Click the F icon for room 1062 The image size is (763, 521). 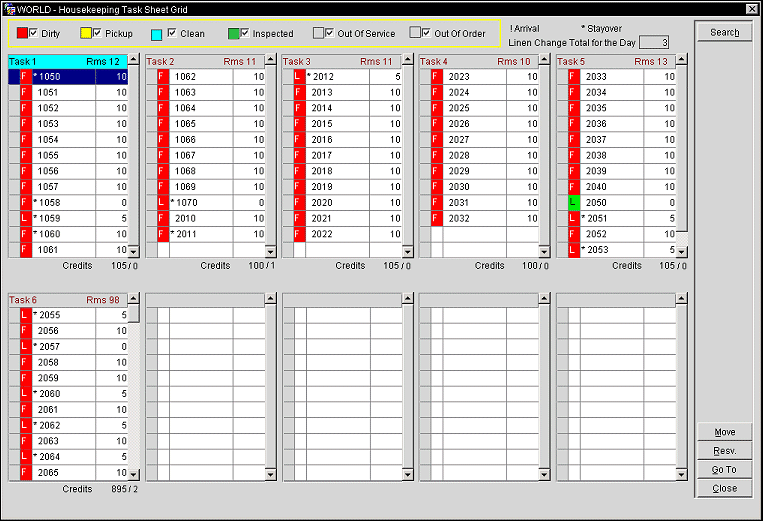click(163, 77)
